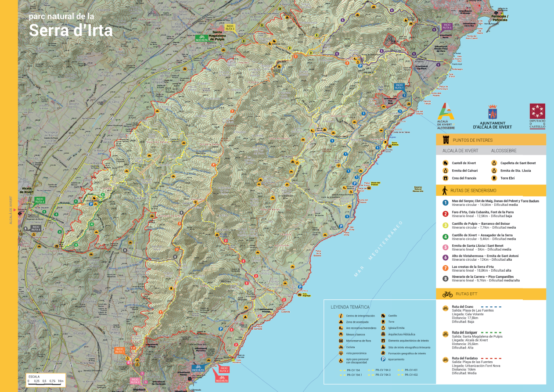Click the blue Aparcamiento P icon in legend

pos(383,360)
